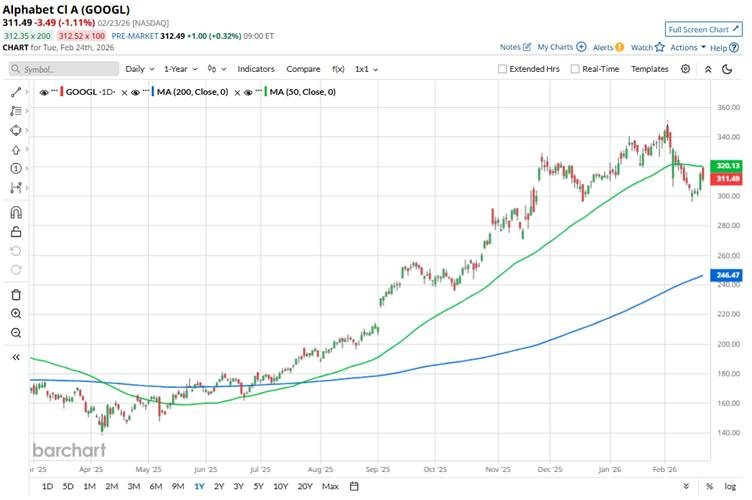Open the Indicators menu
752x500 pixels.
[256, 69]
